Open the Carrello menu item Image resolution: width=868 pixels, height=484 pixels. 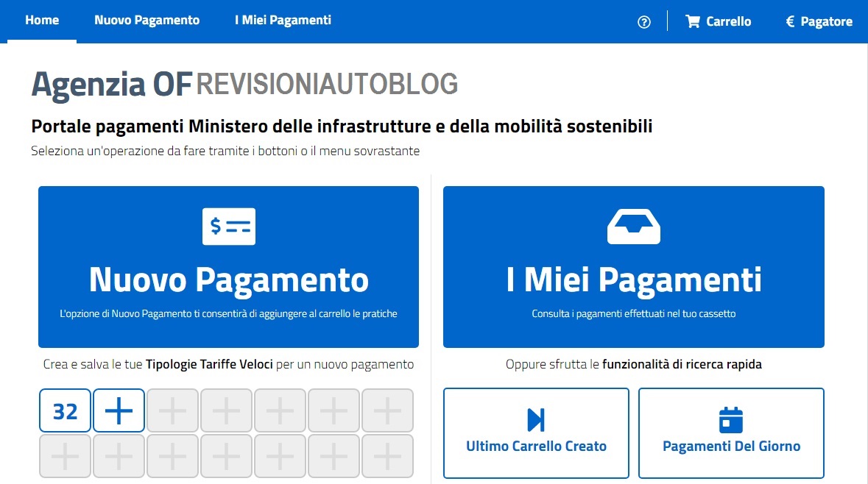pos(718,21)
